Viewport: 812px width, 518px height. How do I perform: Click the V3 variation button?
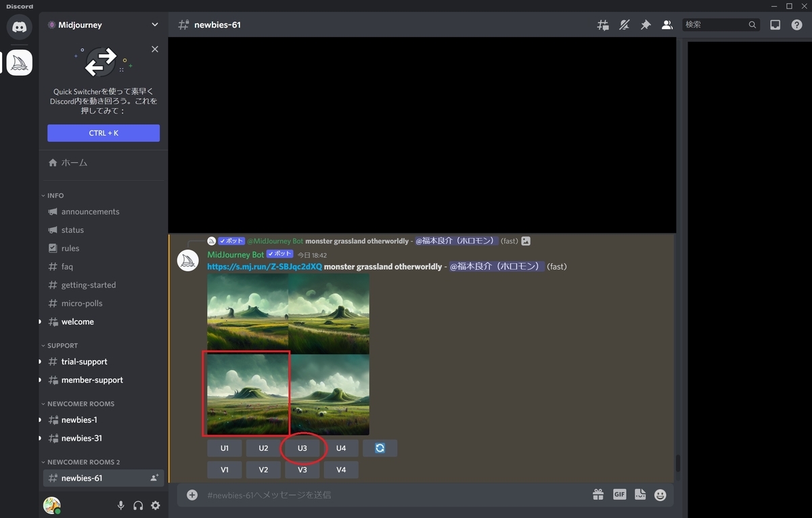[302, 470]
